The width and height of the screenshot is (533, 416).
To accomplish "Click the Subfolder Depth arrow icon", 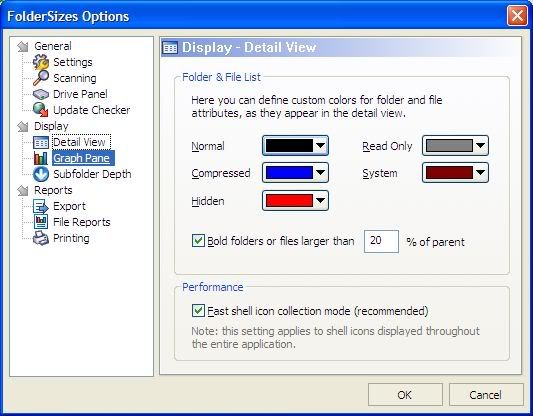I will (x=41, y=174).
